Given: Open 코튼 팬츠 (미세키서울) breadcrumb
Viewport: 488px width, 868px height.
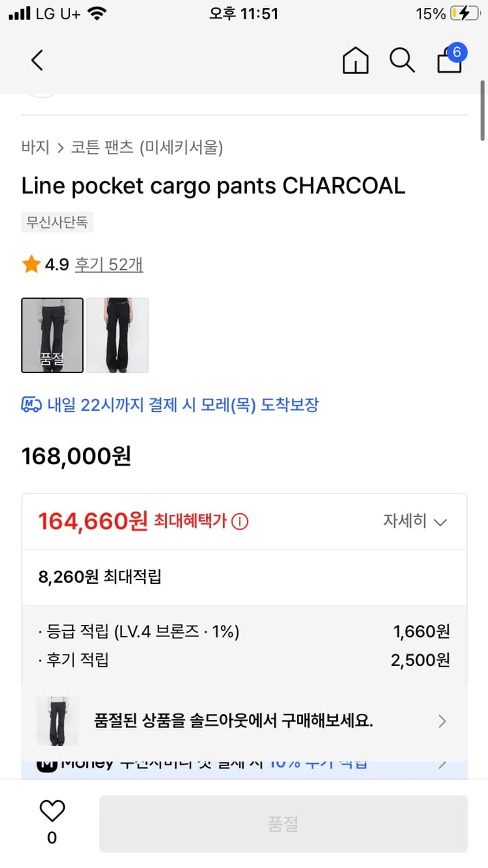Looking at the screenshot, I should 147,147.
